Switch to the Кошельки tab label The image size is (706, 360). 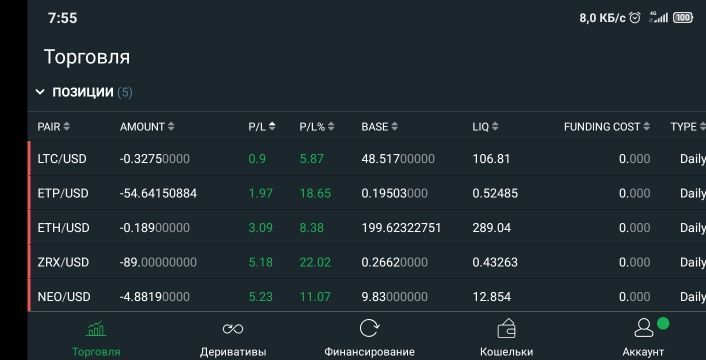[507, 352]
